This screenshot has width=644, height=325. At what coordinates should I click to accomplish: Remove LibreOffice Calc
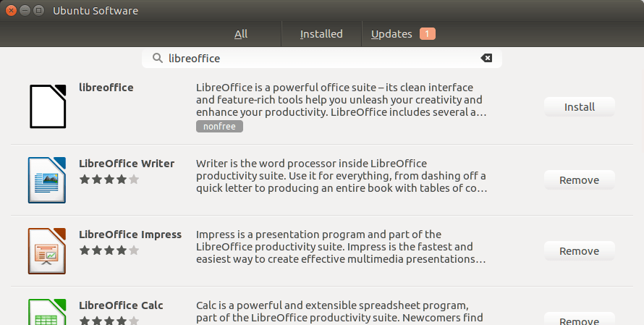[x=579, y=318]
